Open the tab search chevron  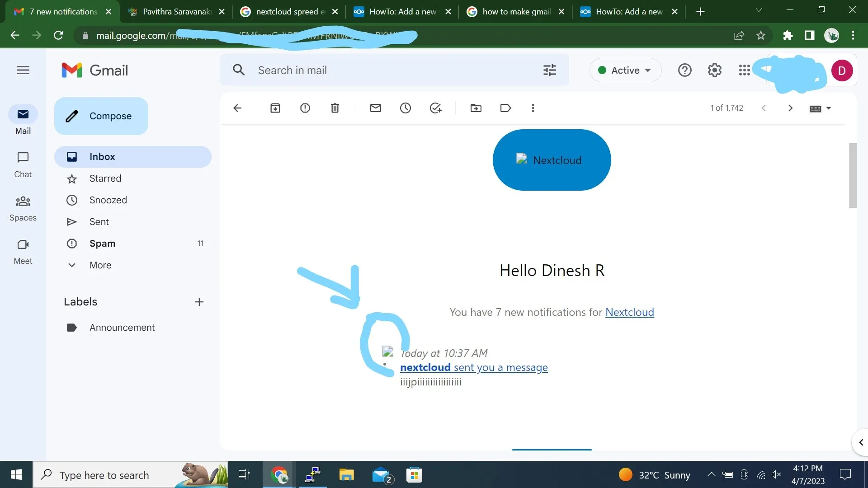[759, 10]
